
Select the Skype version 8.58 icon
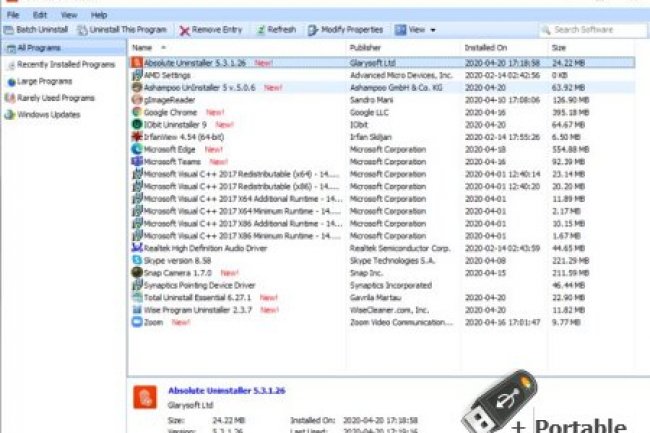coord(137,260)
